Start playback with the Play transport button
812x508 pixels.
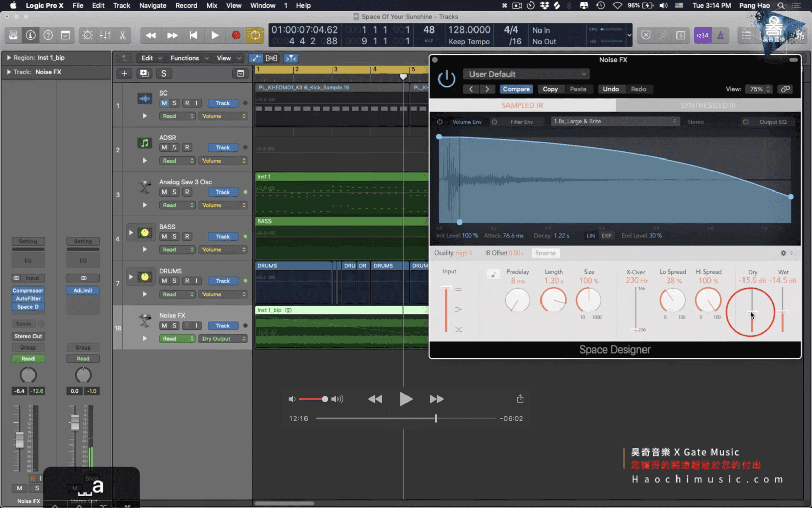click(x=215, y=35)
